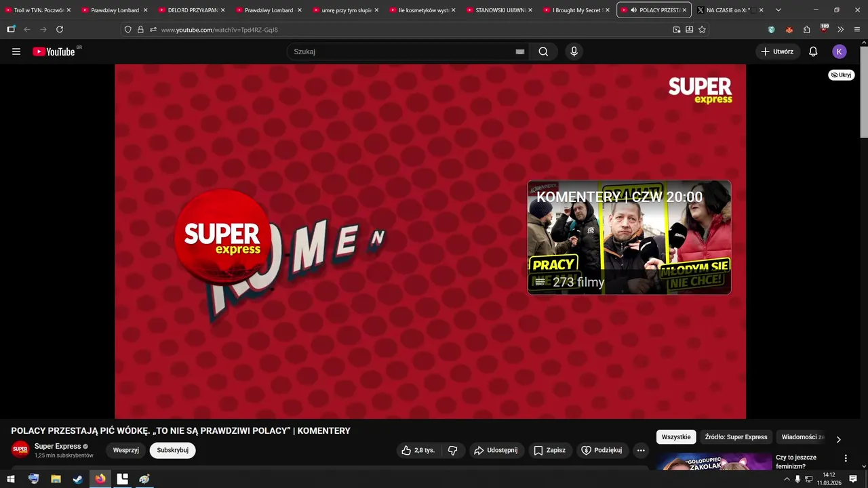Show more toolbar tools chevron
Viewport: 868px width, 488px height.
[x=840, y=29]
